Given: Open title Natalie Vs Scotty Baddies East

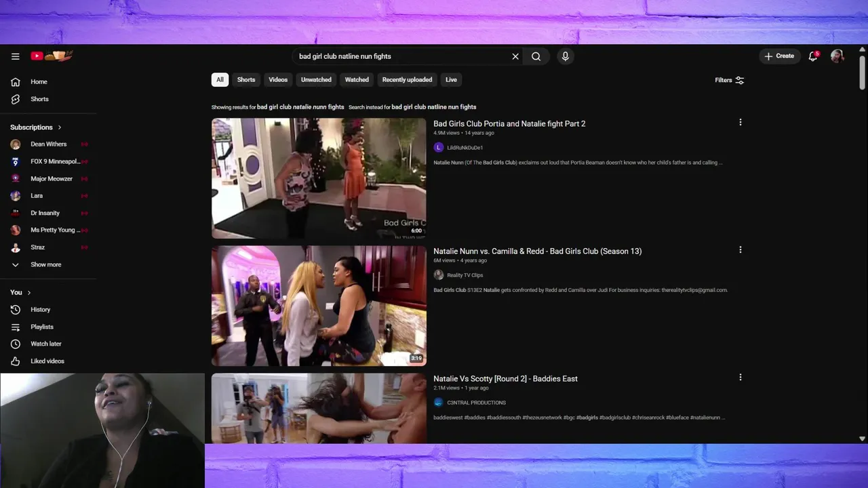Looking at the screenshot, I should [506, 379].
